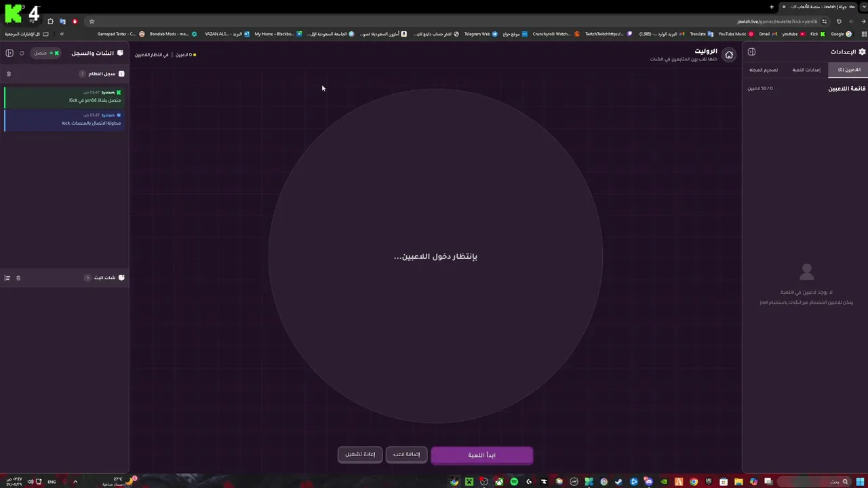Viewport: 868px width, 488px height.
Task: Click the add player button
Action: [x=406, y=454]
